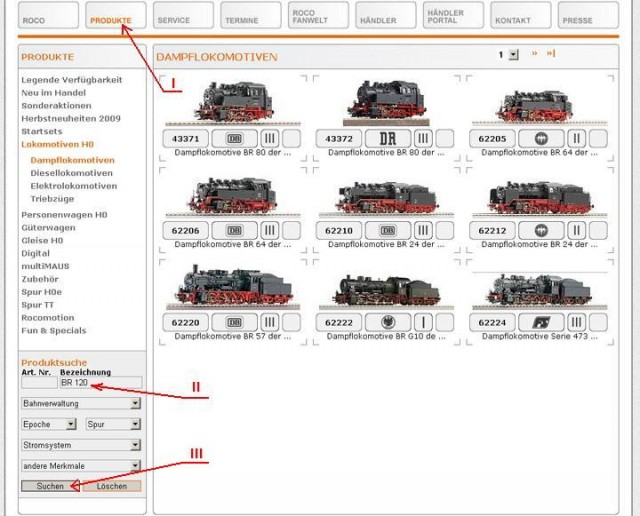Open the TERMINE tab

click(251, 15)
